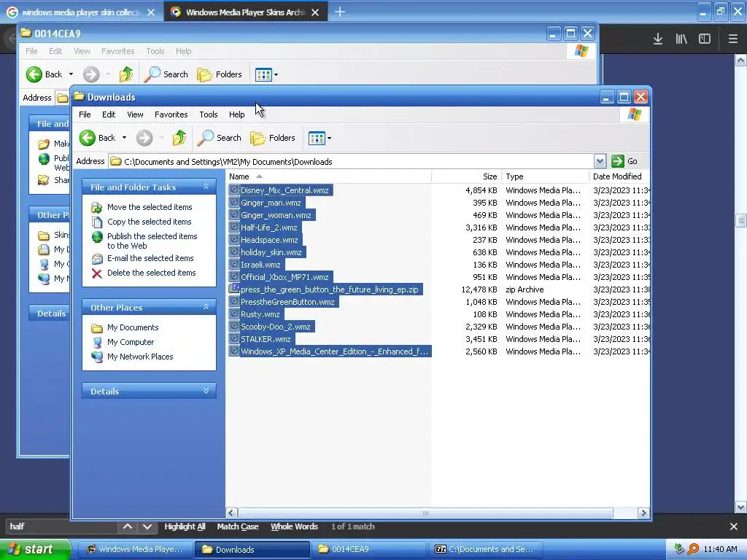Click Move the selected items task
Viewport: 747px width, 560px height.
point(150,207)
